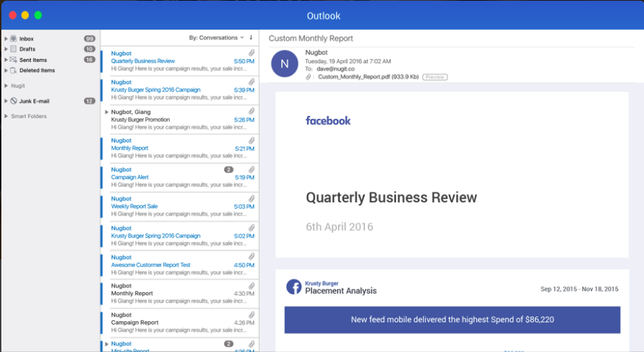
Task: Open Krusty Burger Spring 2016 Campaign 5:39 PM email
Action: pos(180,90)
